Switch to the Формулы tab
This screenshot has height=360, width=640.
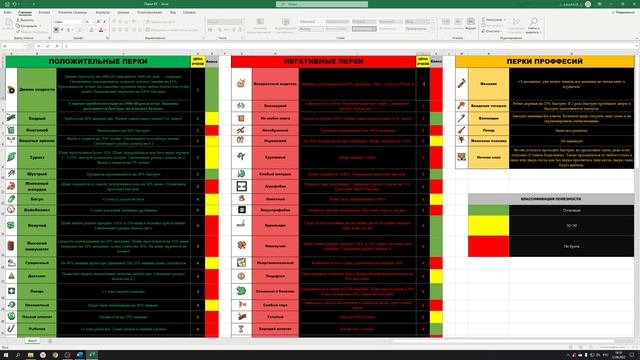point(102,13)
